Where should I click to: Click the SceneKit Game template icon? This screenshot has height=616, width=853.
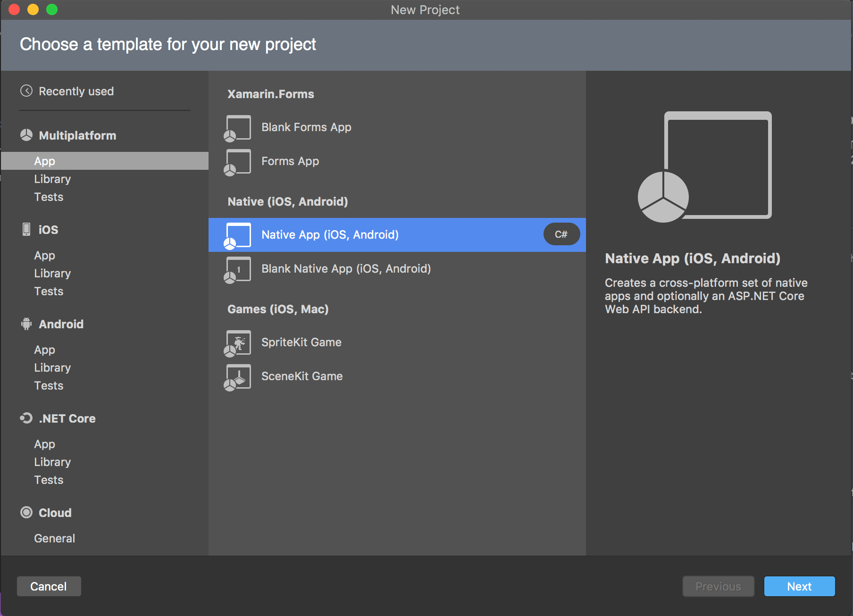point(237,376)
